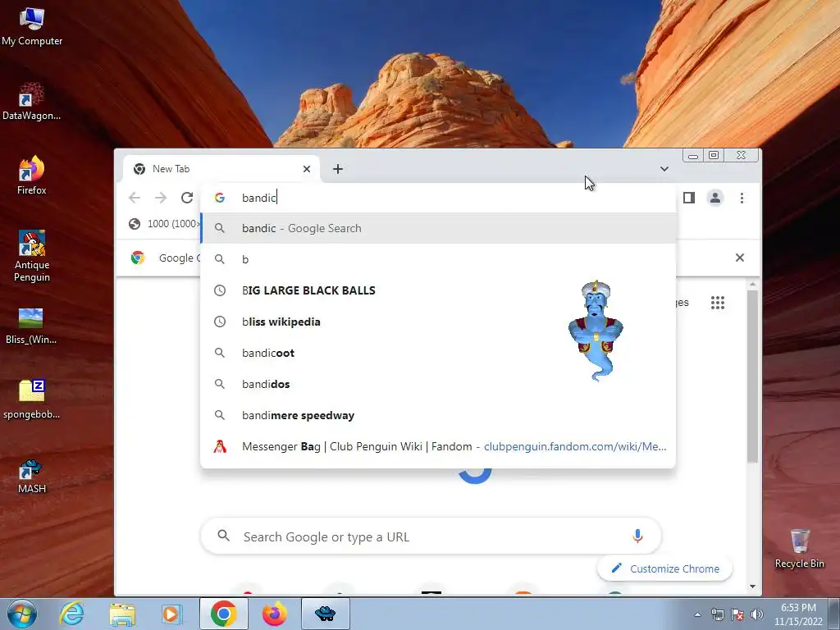Open a new tab with plus button
Image resolution: width=840 pixels, height=630 pixels.
(337, 169)
